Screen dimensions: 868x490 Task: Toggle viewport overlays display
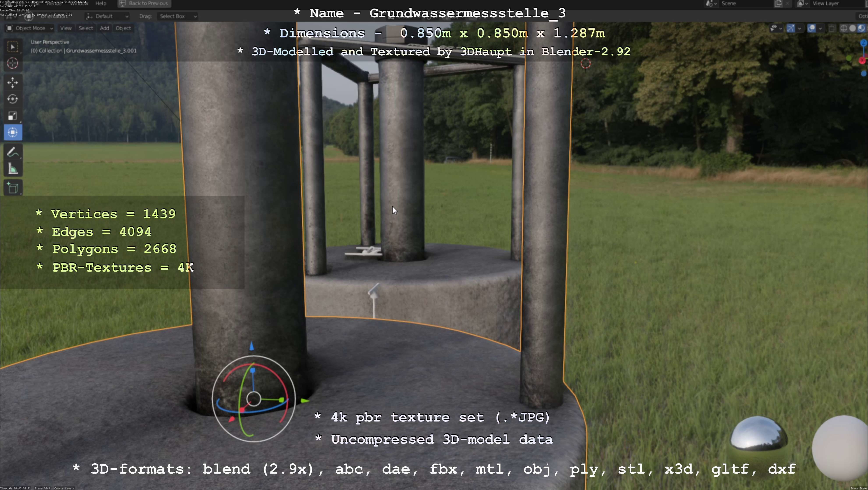pyautogui.click(x=811, y=28)
